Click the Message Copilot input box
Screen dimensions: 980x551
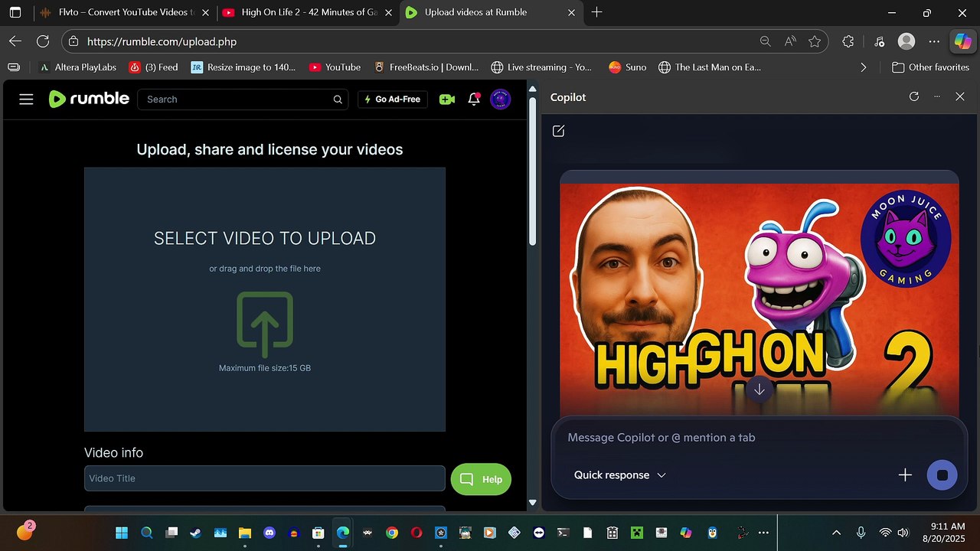coord(758,438)
